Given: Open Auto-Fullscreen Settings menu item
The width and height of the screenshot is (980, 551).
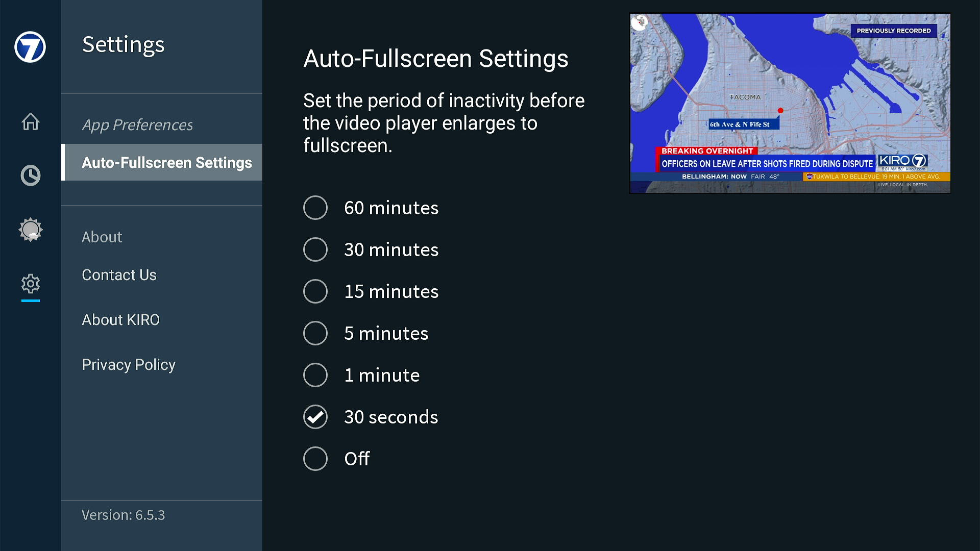Looking at the screenshot, I should [166, 163].
